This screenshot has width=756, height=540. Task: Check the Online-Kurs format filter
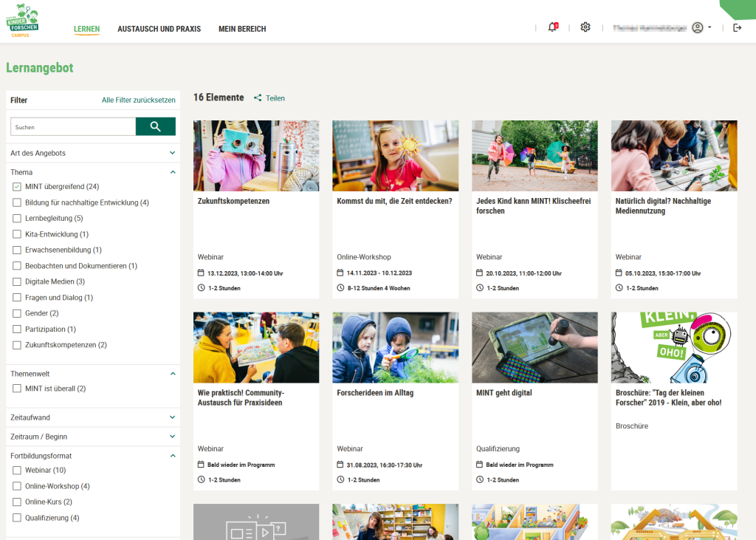pos(17,502)
